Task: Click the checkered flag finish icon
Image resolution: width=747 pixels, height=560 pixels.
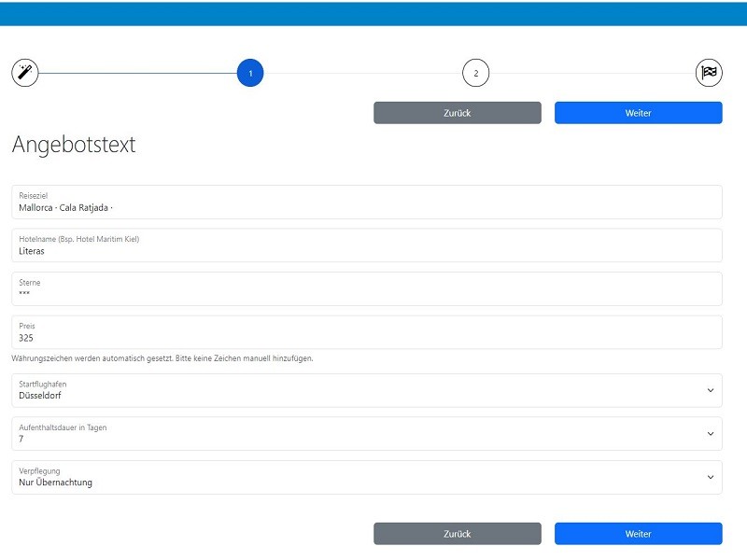Action: [709, 73]
